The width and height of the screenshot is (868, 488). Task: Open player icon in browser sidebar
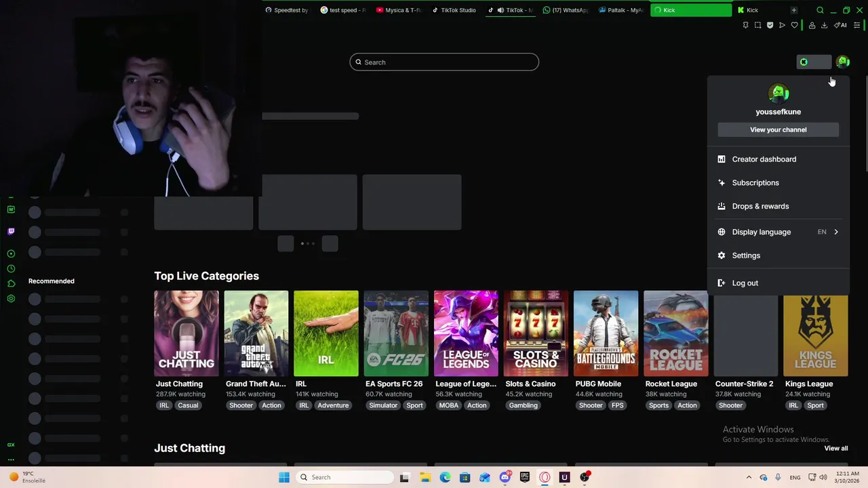[x=11, y=253]
